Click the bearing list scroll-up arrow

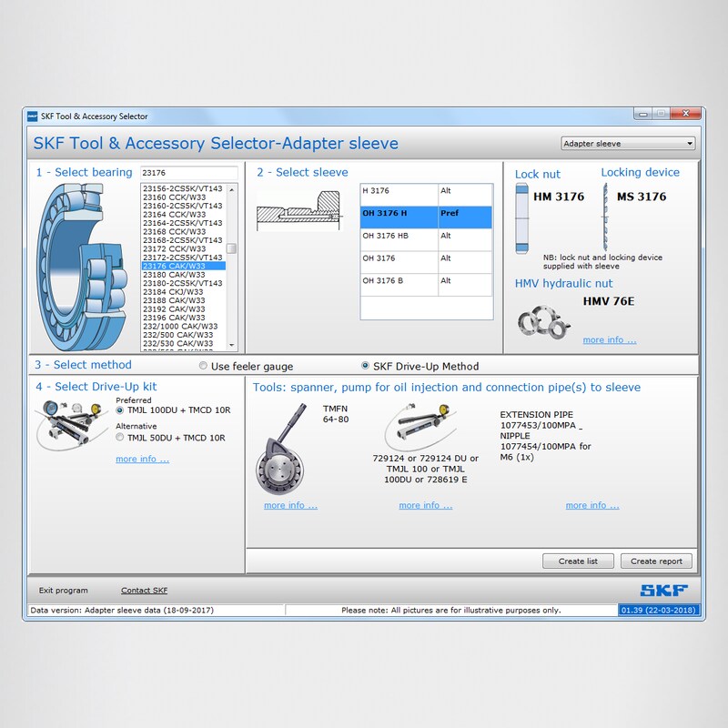232,189
